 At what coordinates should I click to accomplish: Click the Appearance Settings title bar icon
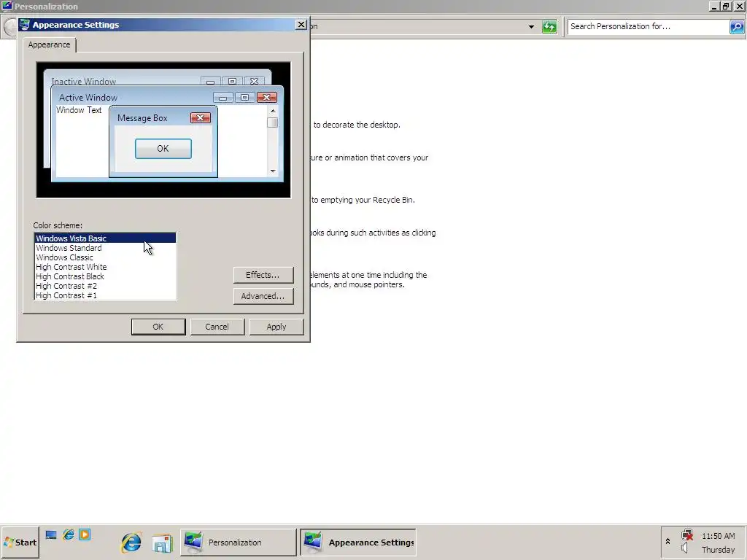[25, 25]
